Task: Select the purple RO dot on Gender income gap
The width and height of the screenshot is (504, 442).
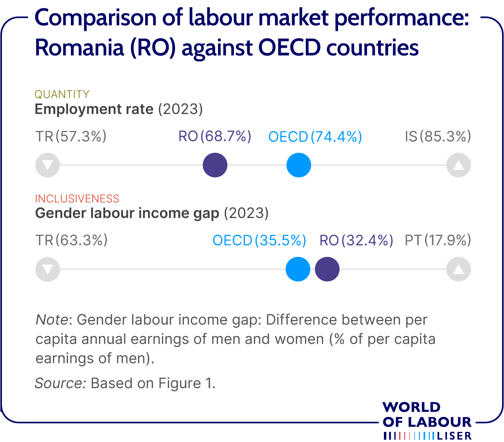Action: (327, 269)
